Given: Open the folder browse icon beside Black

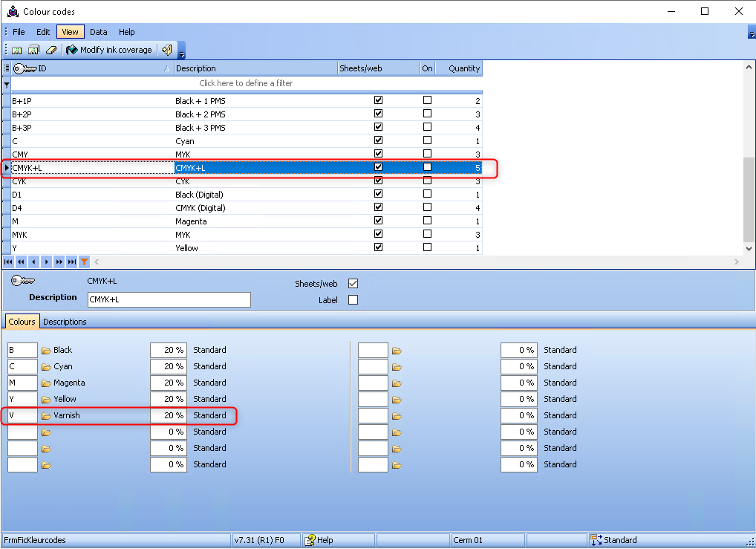Looking at the screenshot, I should [46, 351].
